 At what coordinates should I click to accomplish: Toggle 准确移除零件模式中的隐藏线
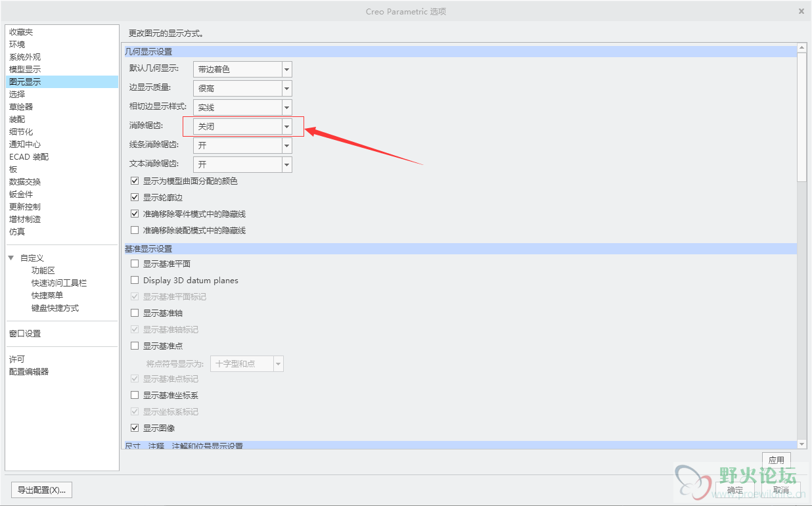[135, 214]
